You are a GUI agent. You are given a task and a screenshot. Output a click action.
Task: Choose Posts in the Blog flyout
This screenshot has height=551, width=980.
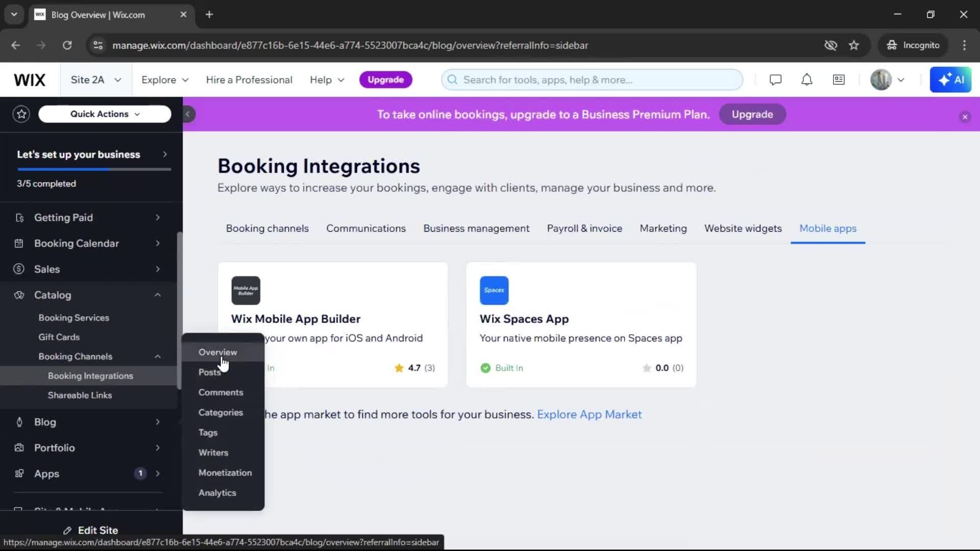(x=223, y=372)
